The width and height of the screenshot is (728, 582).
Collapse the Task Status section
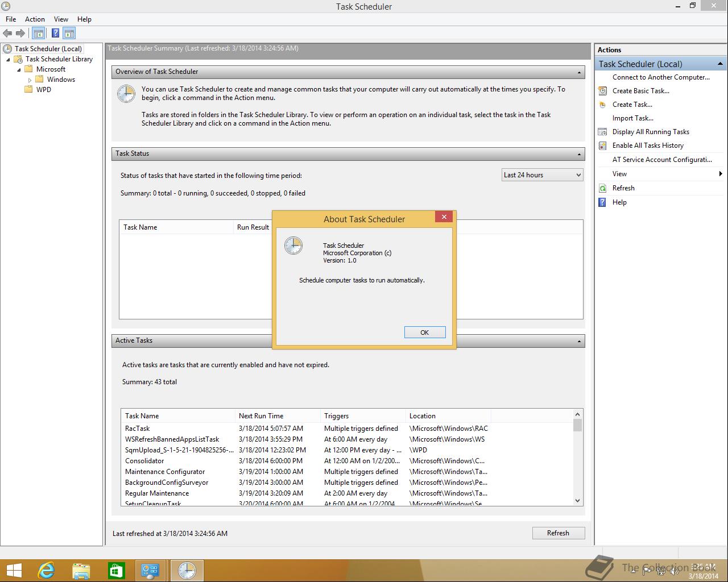(x=579, y=154)
